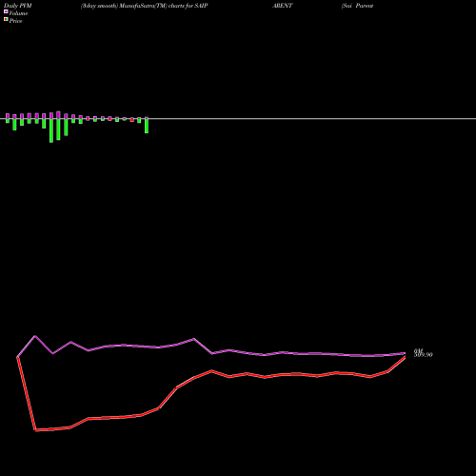Select the Volume legend label
This screenshot has width=476, height=476.
pos(18,13)
